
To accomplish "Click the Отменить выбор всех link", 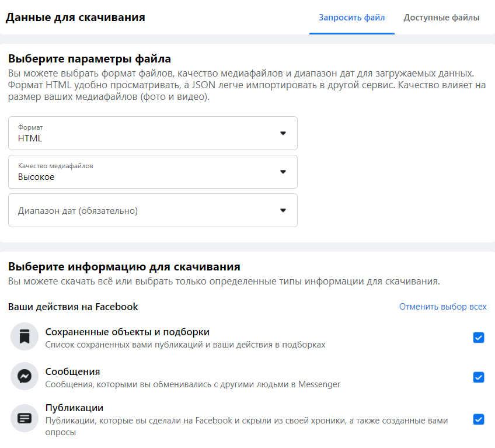I will tap(442, 307).
